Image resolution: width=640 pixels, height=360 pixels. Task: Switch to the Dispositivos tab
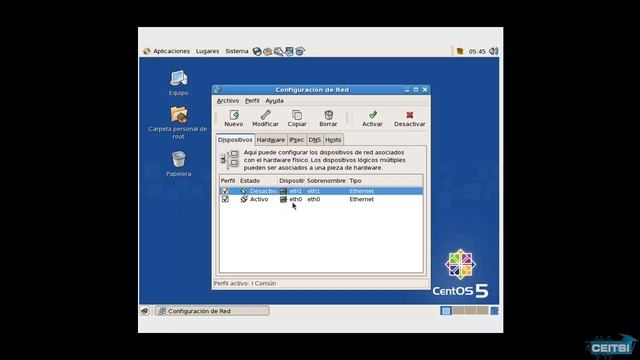[x=235, y=140]
